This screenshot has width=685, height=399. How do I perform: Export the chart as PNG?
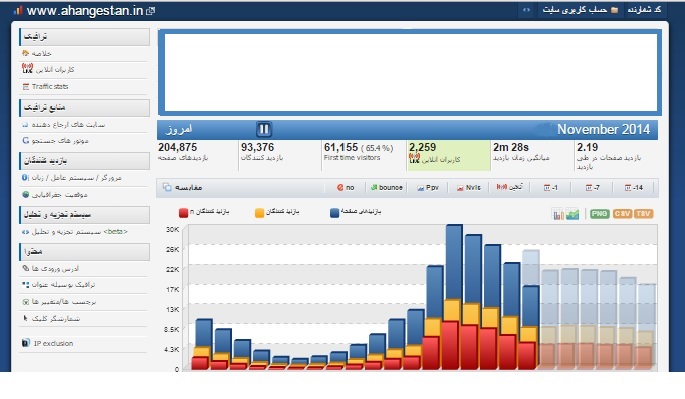[x=599, y=214]
